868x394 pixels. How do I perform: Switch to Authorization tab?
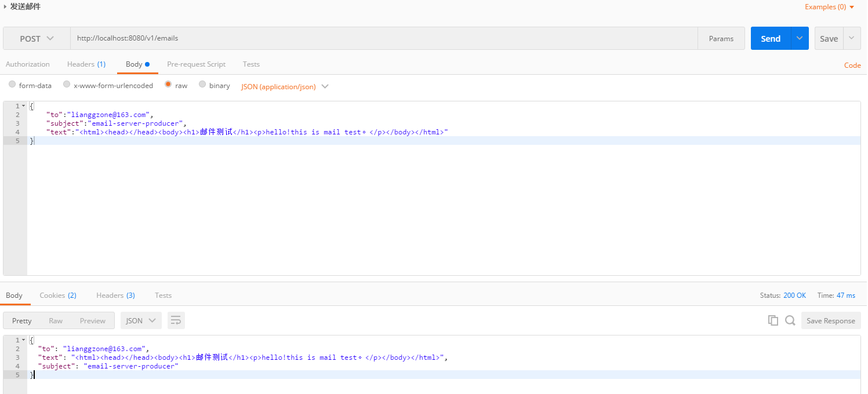click(x=28, y=64)
